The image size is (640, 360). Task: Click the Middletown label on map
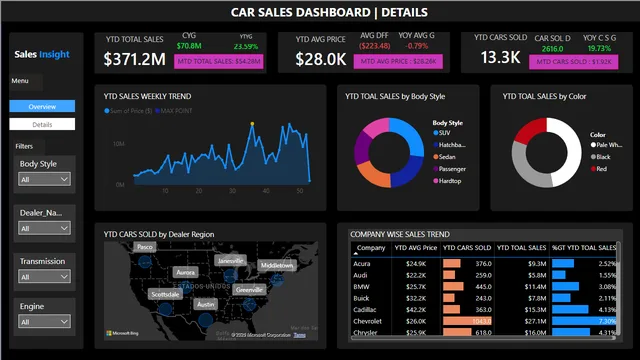(277, 265)
